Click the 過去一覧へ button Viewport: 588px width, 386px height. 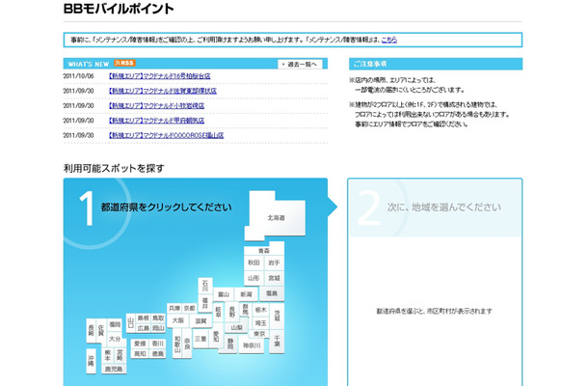click(x=300, y=65)
